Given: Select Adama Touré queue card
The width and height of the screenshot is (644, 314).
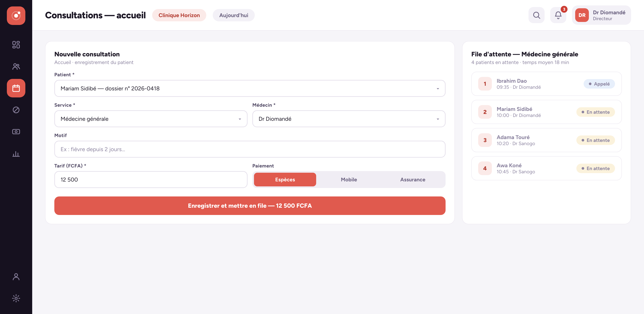Looking at the screenshot, I should point(547,140).
